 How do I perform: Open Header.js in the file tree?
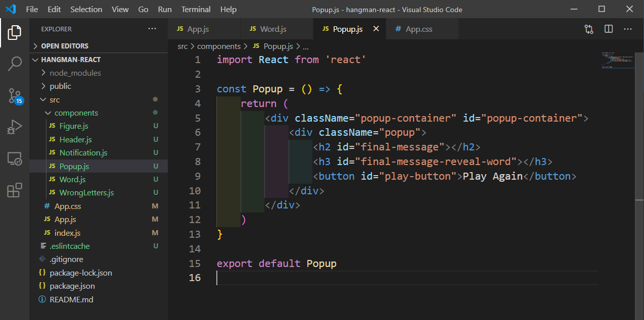click(x=99, y=139)
